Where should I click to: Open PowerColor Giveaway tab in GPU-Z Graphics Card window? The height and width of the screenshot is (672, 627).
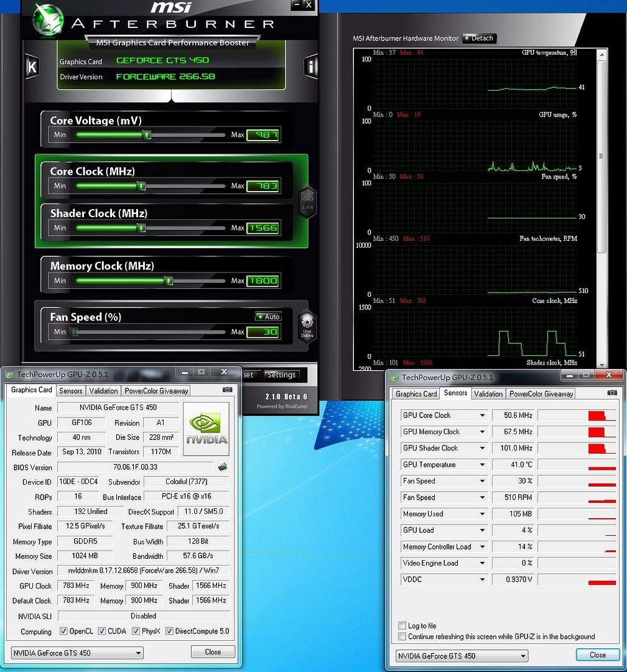(x=156, y=391)
